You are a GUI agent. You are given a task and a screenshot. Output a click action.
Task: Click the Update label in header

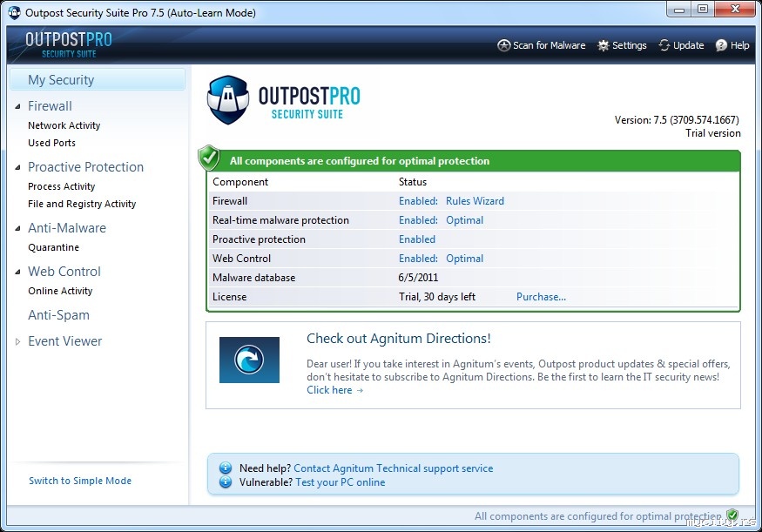point(689,45)
